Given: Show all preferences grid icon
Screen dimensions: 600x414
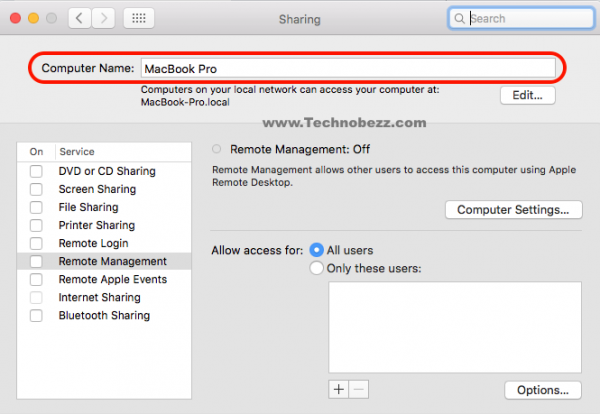Looking at the screenshot, I should point(139,18).
